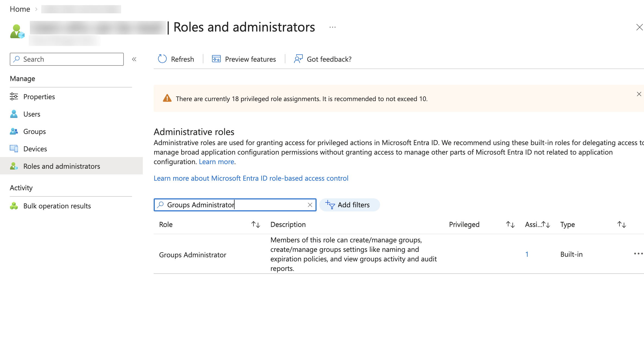This screenshot has width=644, height=363.
Task: Click the Description column header
Action: point(288,224)
